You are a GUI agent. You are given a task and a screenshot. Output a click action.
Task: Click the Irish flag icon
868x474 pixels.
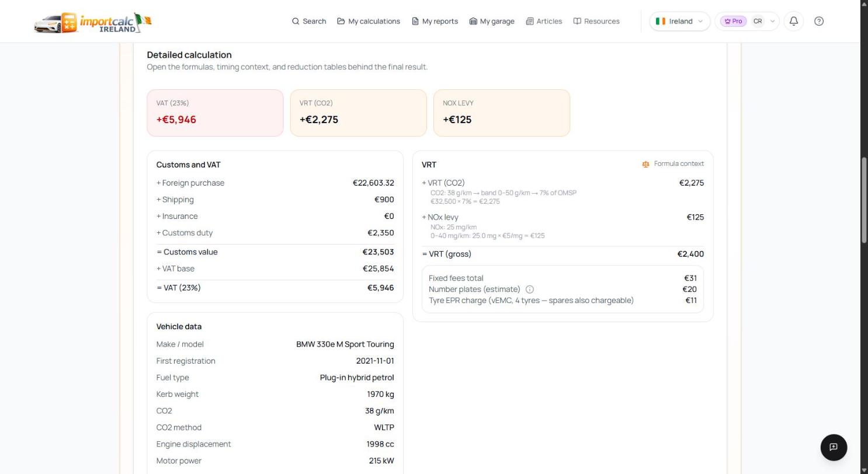click(661, 21)
